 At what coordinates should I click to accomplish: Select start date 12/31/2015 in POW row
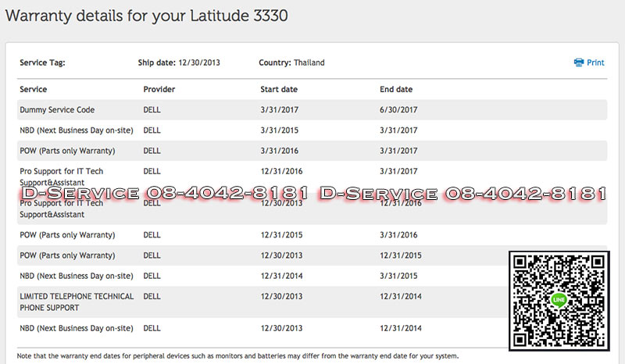point(281,235)
